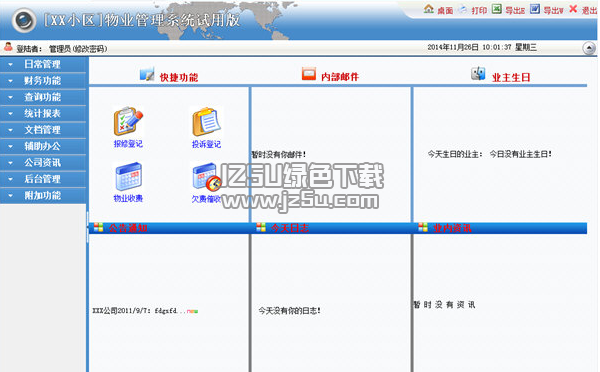Click the 今天没有你的日志 message

tap(289, 310)
